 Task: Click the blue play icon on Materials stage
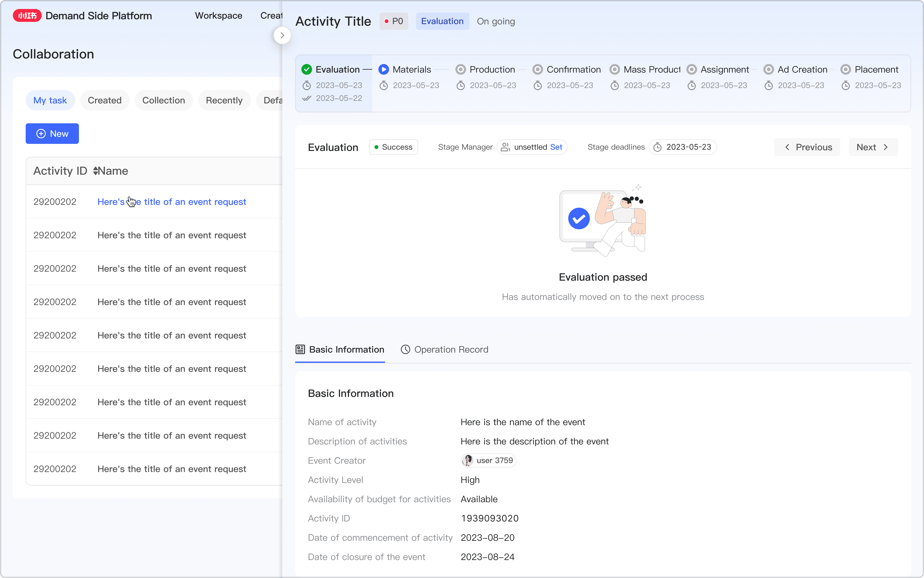pos(384,70)
